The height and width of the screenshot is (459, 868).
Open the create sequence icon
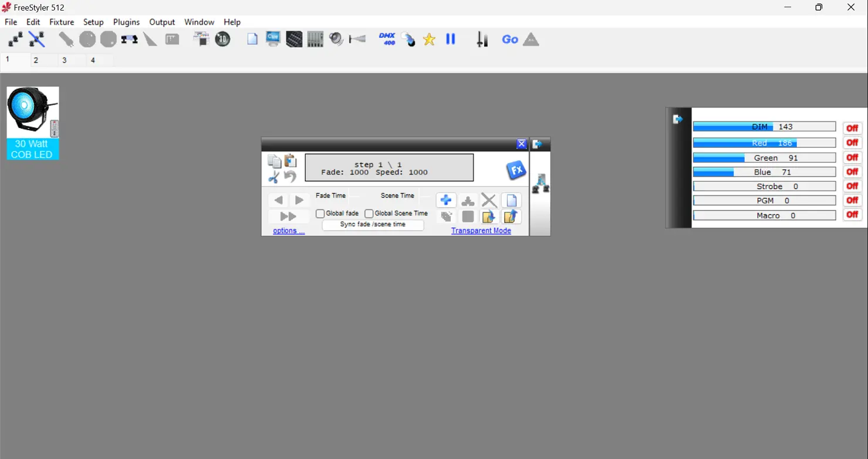pos(201,39)
